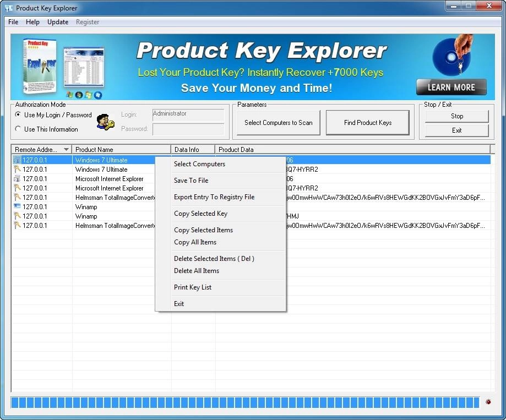The image size is (506, 420).
Task: Choose Copy All Items
Action: tap(220, 242)
